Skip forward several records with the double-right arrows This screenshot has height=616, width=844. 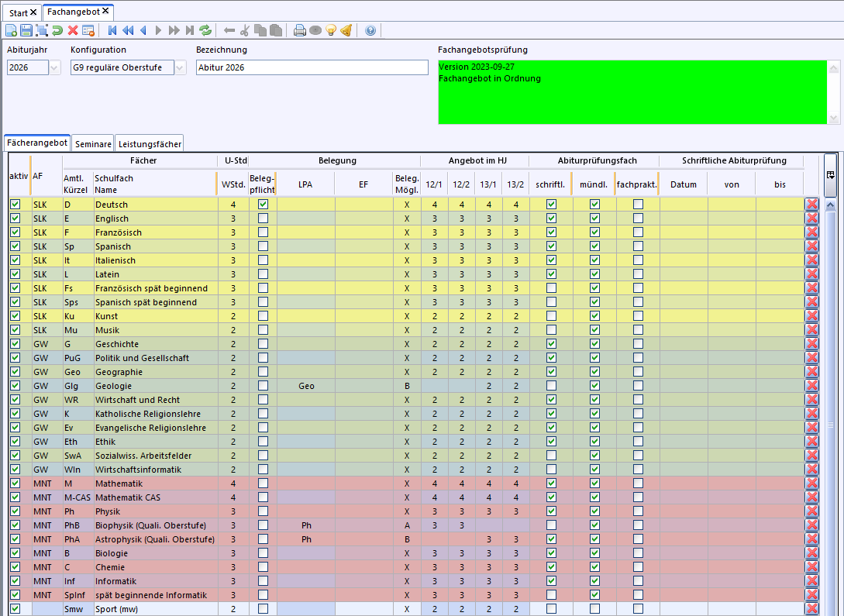click(174, 31)
